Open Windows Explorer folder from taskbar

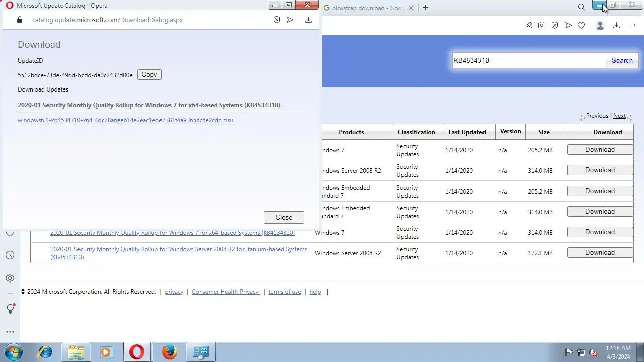click(76, 352)
